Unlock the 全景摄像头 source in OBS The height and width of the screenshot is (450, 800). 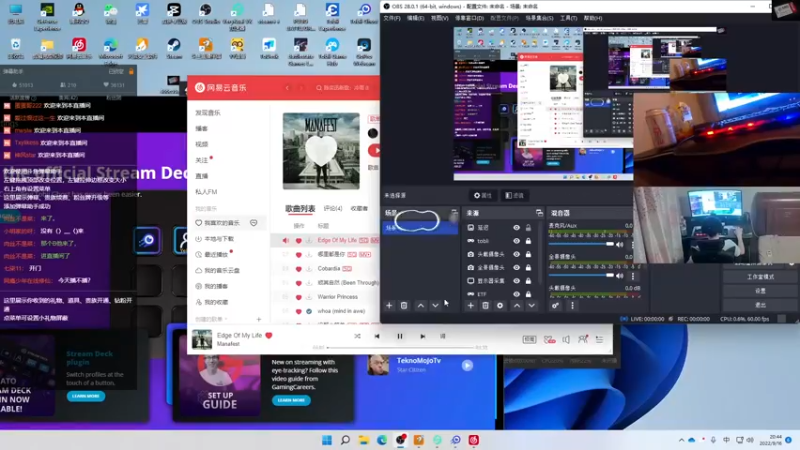pyautogui.click(x=528, y=267)
